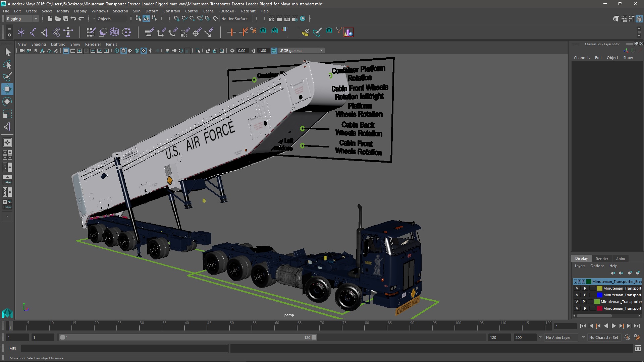
Task: Click the Display tab in panel
Action: pos(581,258)
